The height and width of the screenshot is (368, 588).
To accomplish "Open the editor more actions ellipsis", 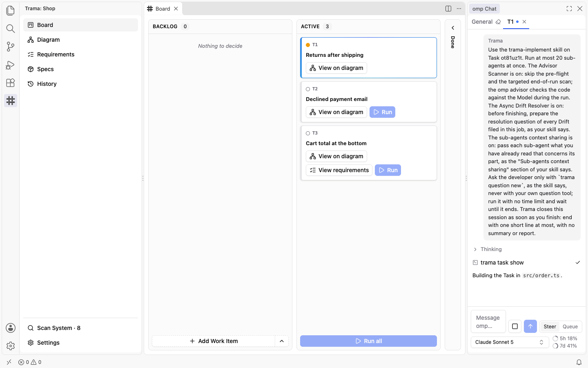I will pyautogui.click(x=459, y=9).
